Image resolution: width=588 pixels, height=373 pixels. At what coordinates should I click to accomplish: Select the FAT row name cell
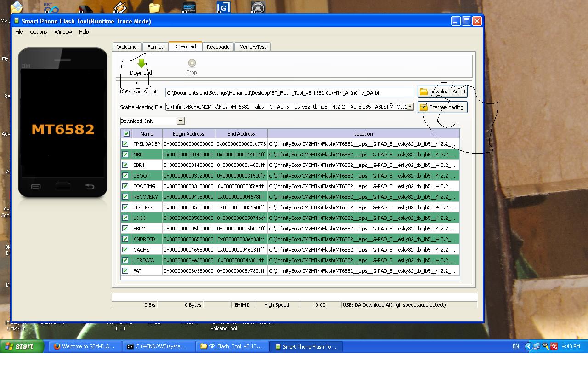(147, 271)
